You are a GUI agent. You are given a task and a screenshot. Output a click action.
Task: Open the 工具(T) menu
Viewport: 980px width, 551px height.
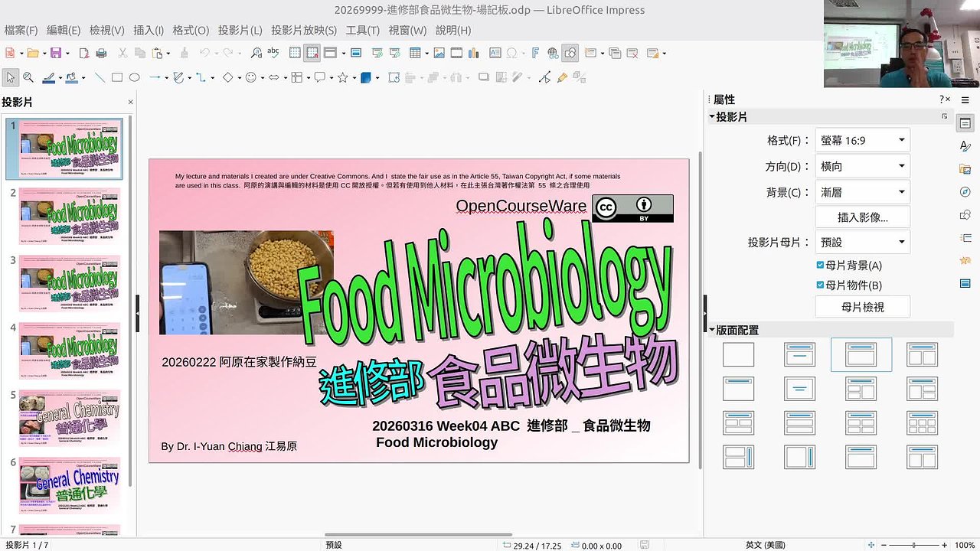363,31
